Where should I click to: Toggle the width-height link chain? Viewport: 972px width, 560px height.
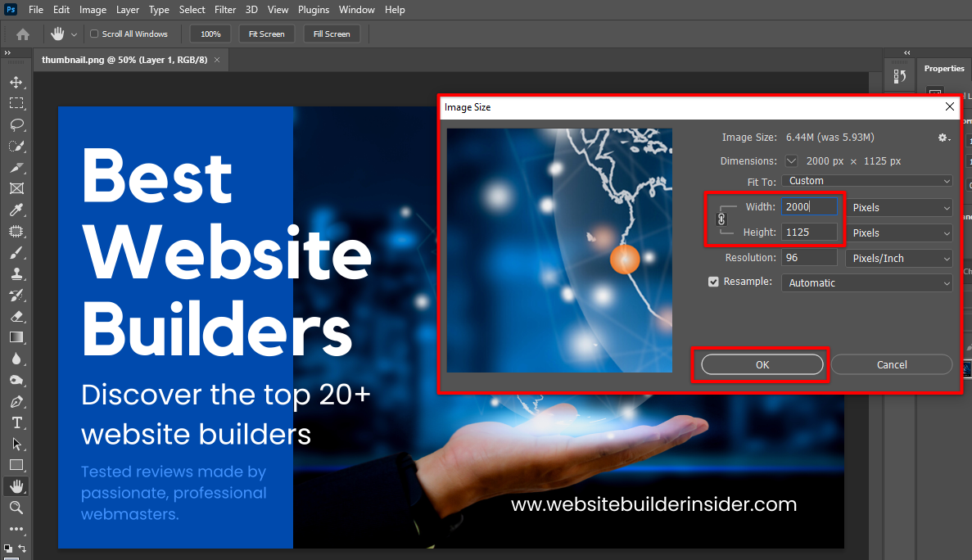pos(721,219)
